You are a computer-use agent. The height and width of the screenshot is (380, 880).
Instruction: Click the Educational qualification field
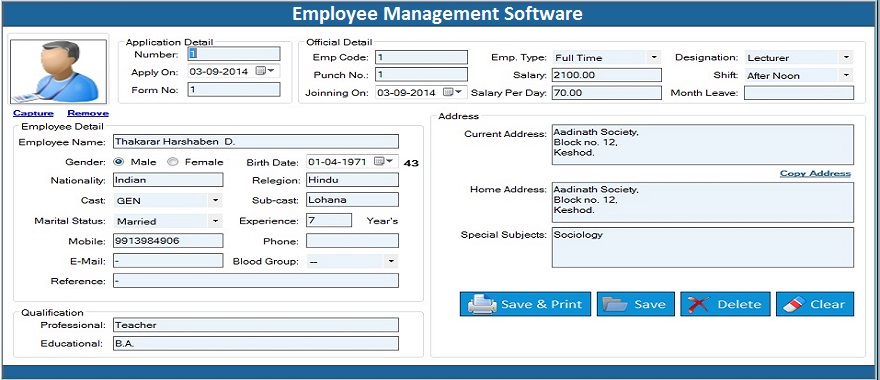click(x=256, y=344)
